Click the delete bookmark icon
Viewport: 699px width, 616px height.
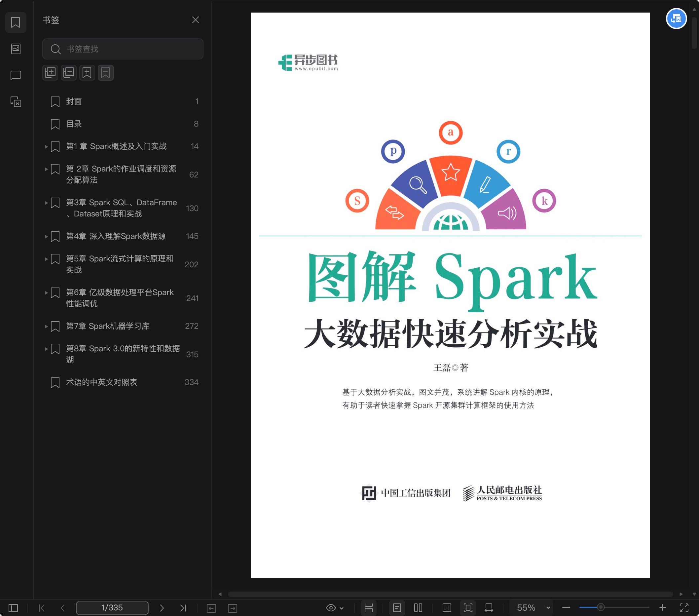point(106,72)
